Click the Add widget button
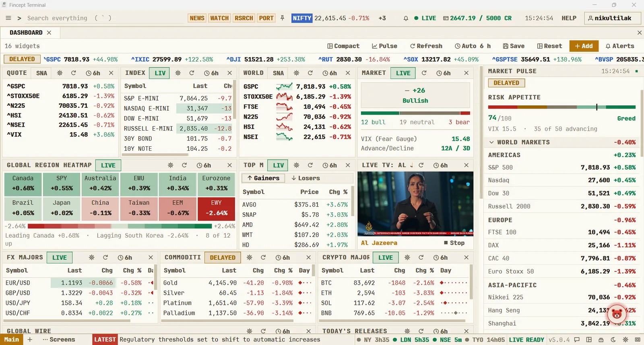 (x=584, y=46)
